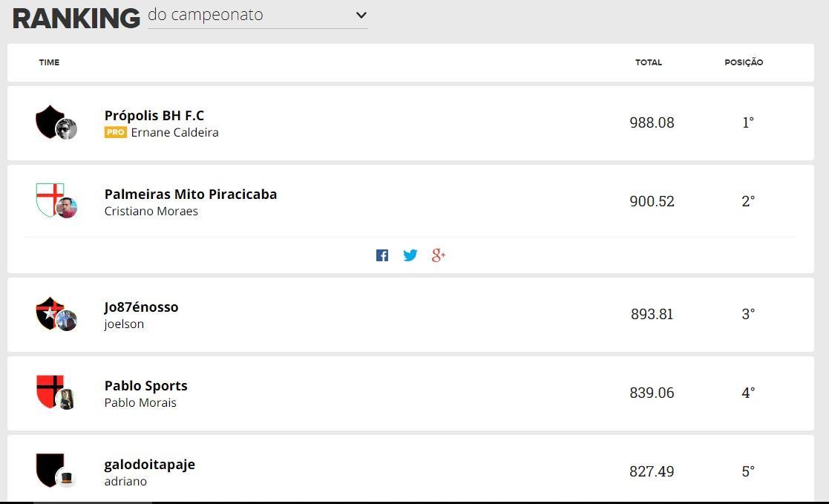829x504 pixels.
Task: Open adriano's top hat avatar
Action: tap(67, 478)
